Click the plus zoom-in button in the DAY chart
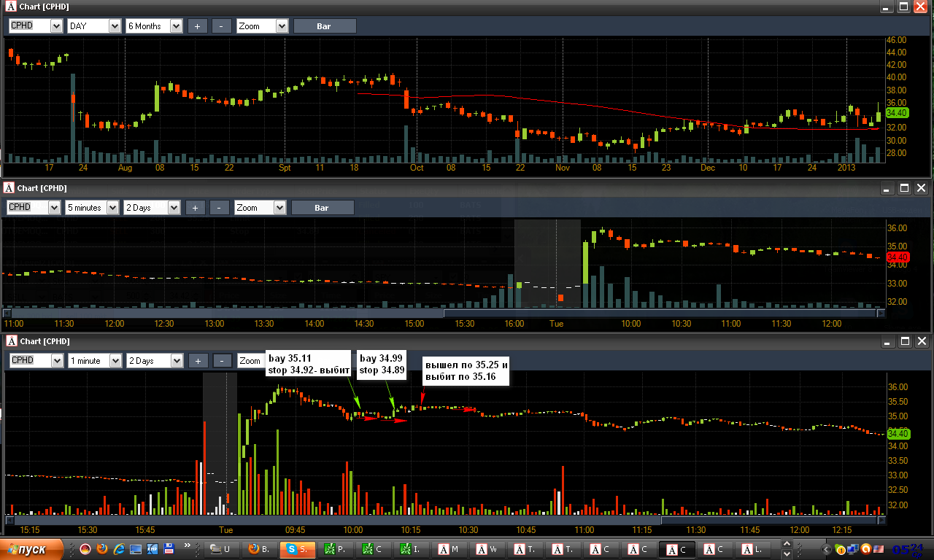 point(197,26)
